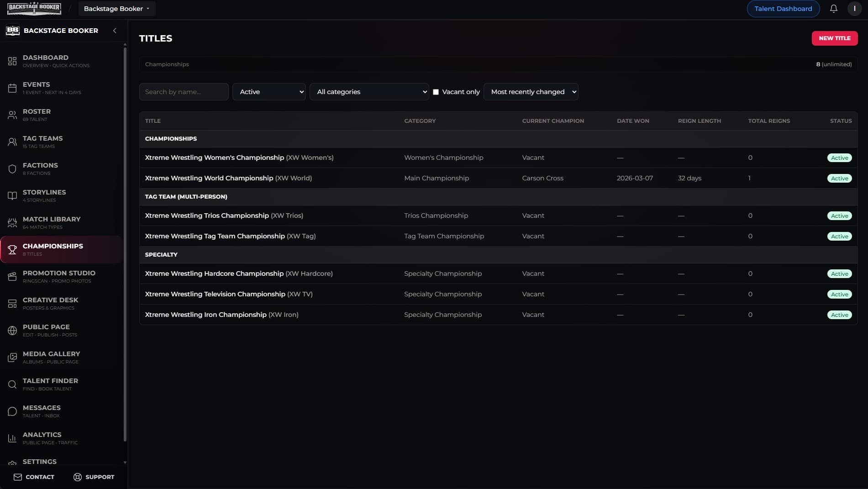Open the Most recently changed sort dropdown
This screenshot has width=868, height=489.
[x=531, y=92]
